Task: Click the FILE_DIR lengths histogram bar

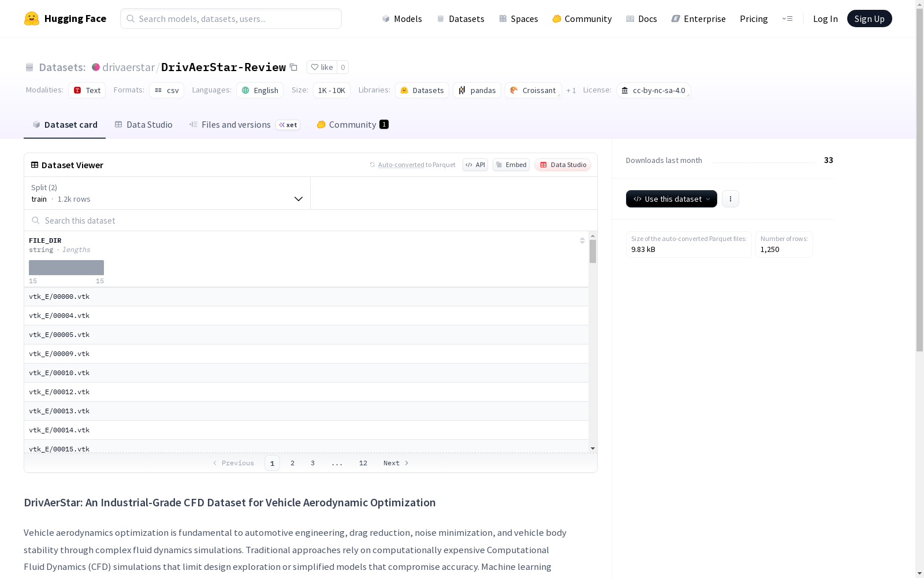Action: (66, 268)
